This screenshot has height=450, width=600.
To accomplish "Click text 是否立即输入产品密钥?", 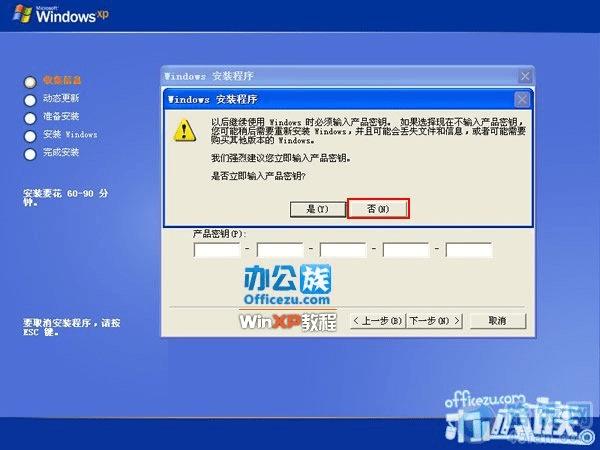I will (x=258, y=176).
